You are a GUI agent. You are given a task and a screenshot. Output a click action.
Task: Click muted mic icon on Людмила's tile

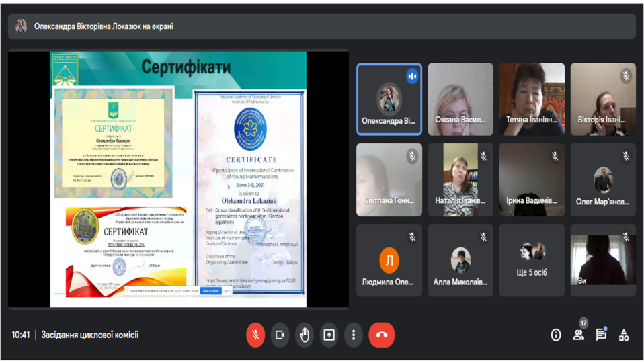coord(412,237)
